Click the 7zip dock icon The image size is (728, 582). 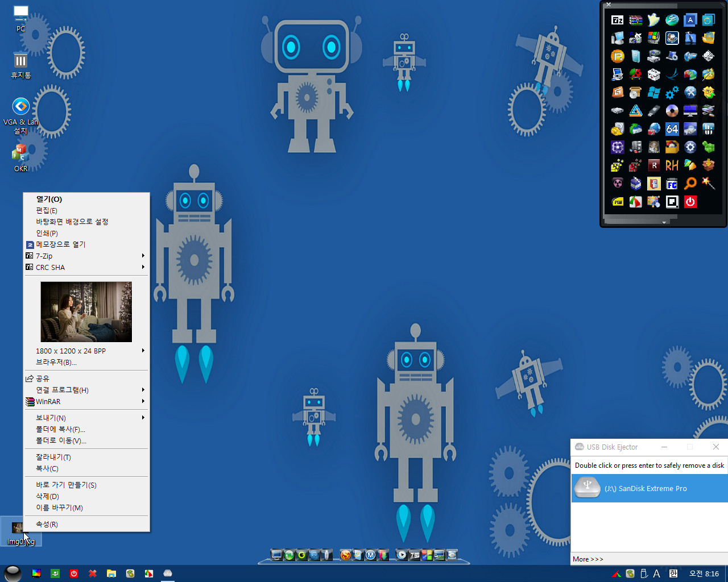click(x=414, y=555)
